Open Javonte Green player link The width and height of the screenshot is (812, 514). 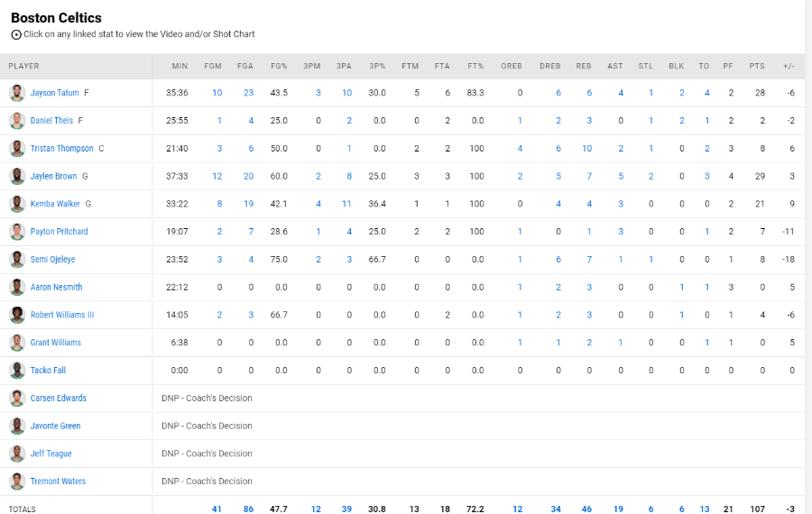click(x=55, y=426)
